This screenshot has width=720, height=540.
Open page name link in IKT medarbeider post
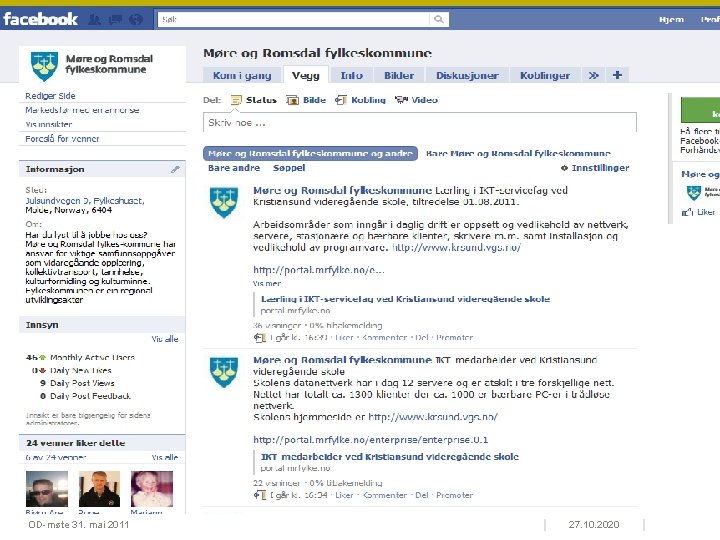(x=343, y=360)
